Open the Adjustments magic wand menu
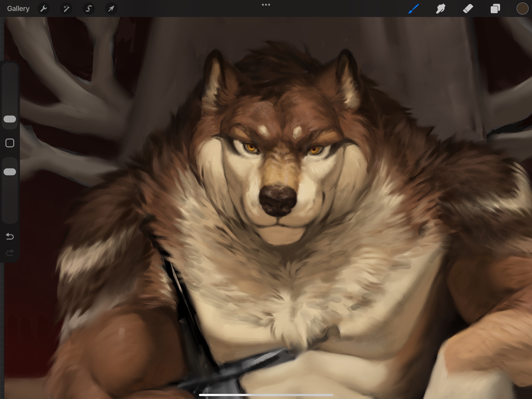Screen dimensions: 532x399 (x=66, y=9)
